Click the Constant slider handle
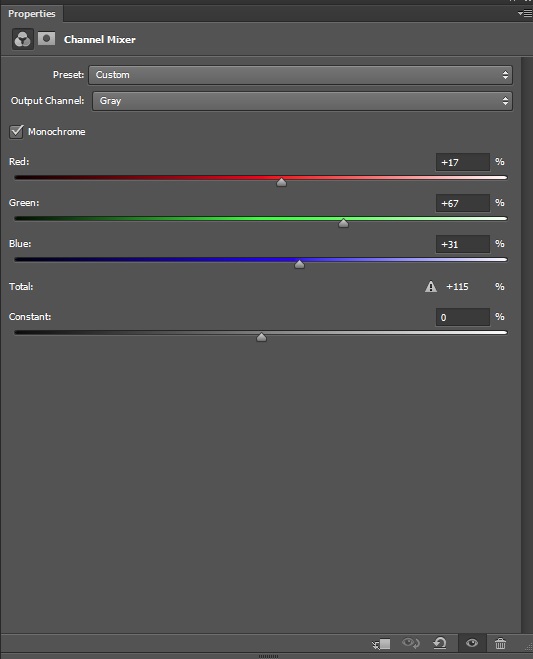 click(x=261, y=337)
